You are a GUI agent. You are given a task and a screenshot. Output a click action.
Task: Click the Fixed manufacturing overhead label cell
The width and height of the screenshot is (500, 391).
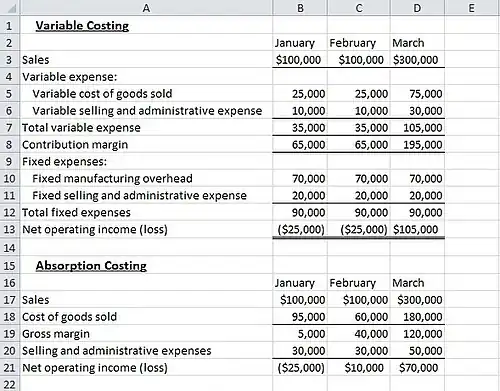[146, 178]
